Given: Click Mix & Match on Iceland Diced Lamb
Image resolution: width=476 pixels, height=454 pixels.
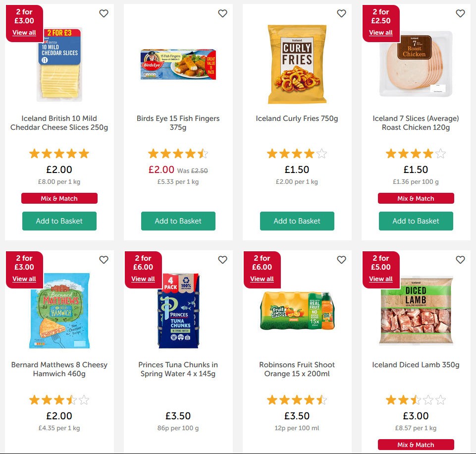Looking at the screenshot, I should tap(416, 445).
